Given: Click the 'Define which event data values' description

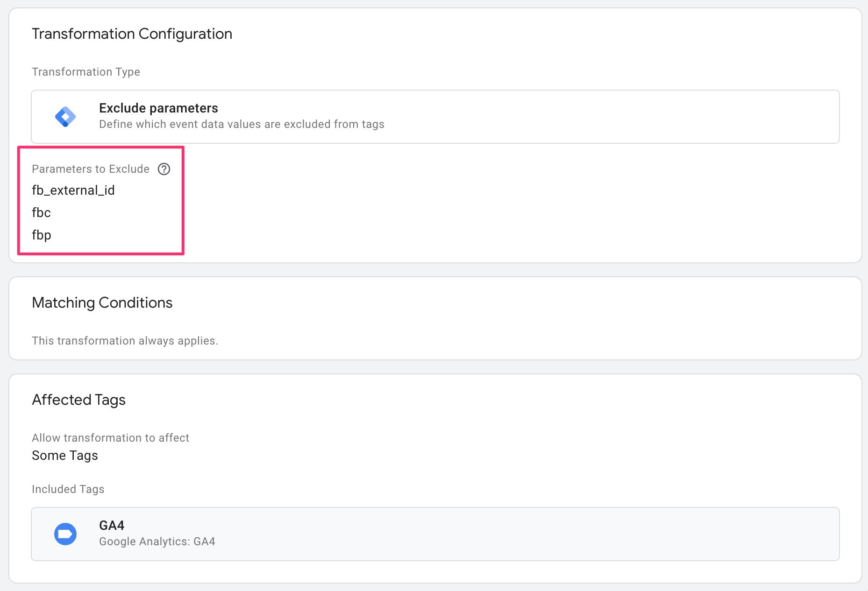Looking at the screenshot, I should pyautogui.click(x=242, y=124).
